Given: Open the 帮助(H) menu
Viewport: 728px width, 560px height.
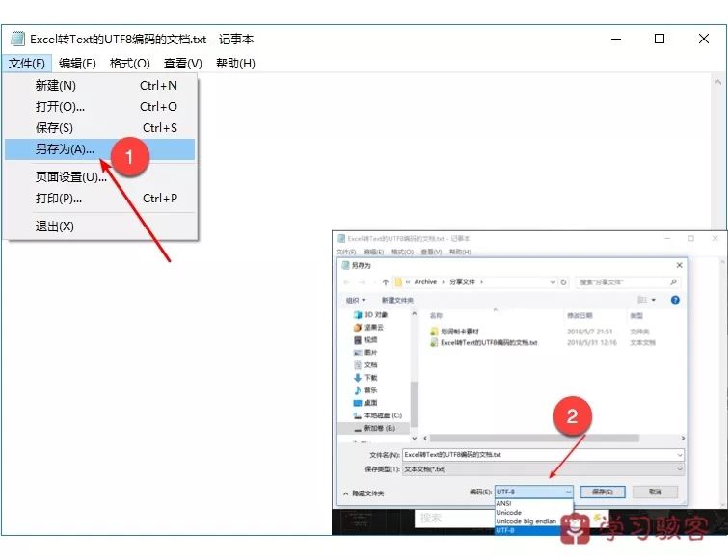Looking at the screenshot, I should click(x=235, y=63).
